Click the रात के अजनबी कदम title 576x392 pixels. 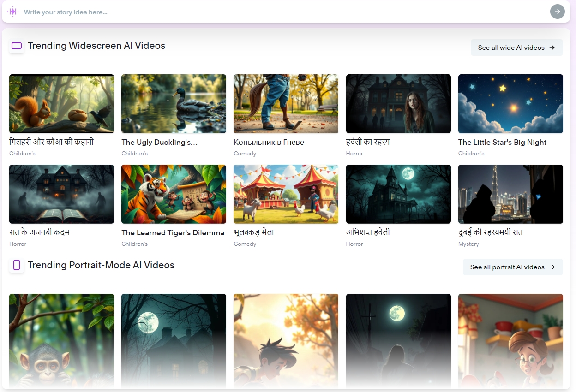[x=39, y=232]
